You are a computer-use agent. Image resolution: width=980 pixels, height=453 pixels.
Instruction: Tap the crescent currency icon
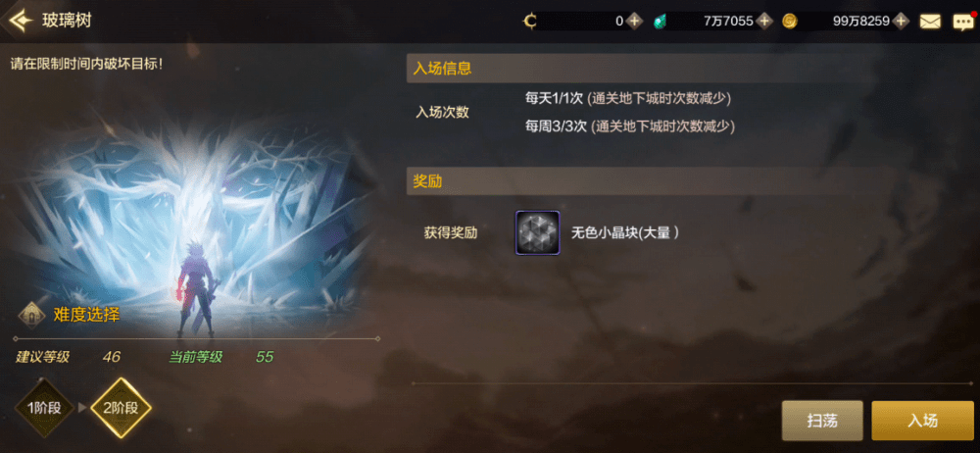pos(530,22)
